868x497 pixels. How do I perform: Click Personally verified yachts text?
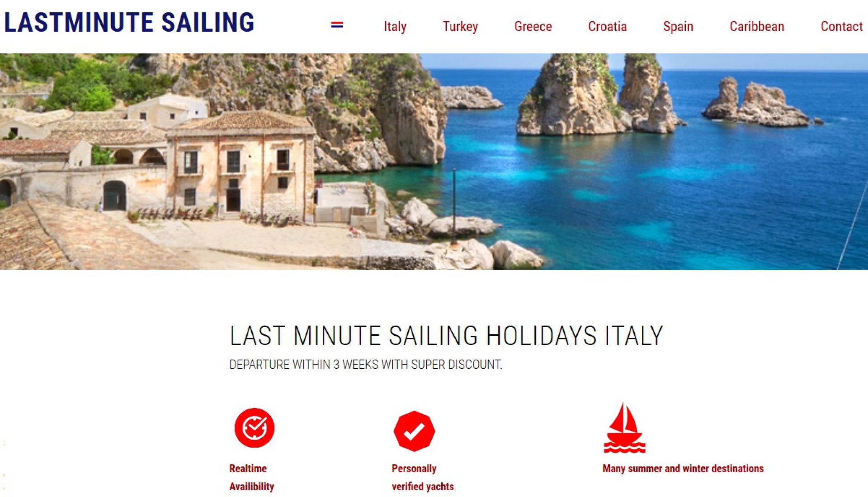422,477
